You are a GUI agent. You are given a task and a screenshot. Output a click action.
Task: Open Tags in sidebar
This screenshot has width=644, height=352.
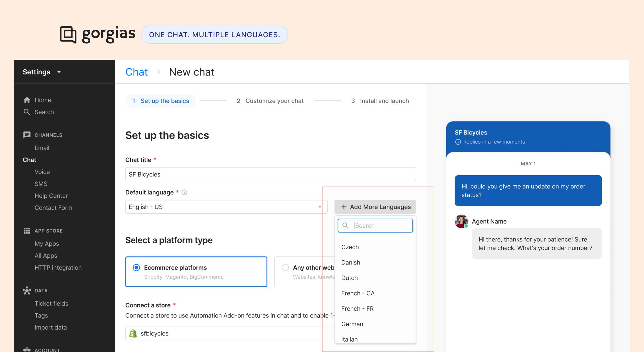pyautogui.click(x=41, y=316)
